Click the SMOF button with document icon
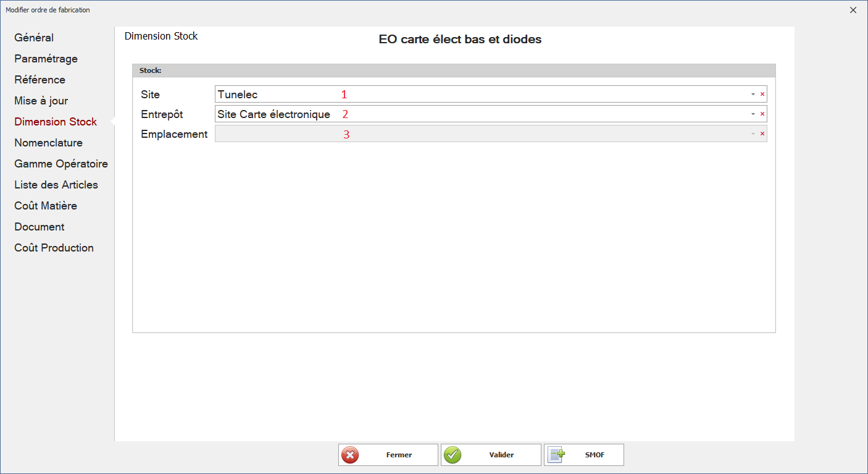 point(583,455)
